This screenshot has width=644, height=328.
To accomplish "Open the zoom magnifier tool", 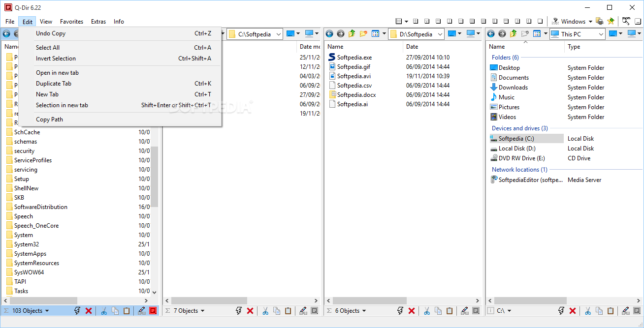I will click(x=626, y=21).
